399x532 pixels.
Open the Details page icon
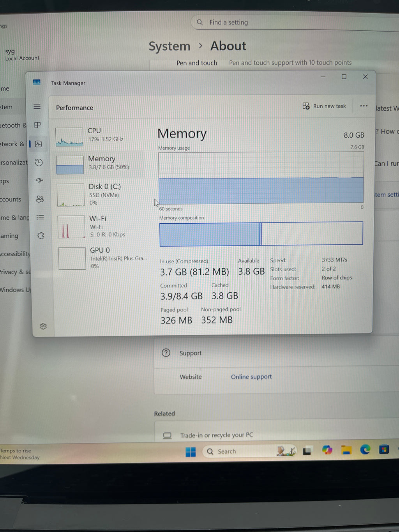pos(40,217)
